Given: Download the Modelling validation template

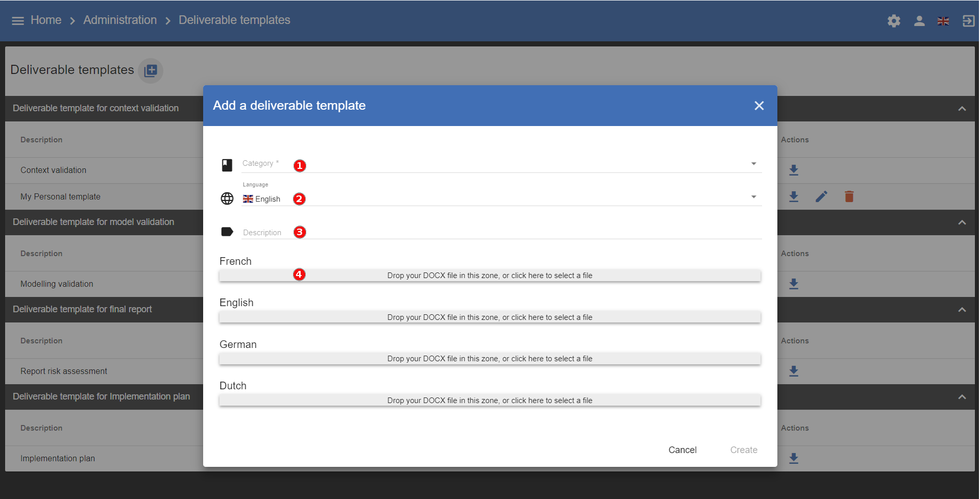Looking at the screenshot, I should pos(794,284).
